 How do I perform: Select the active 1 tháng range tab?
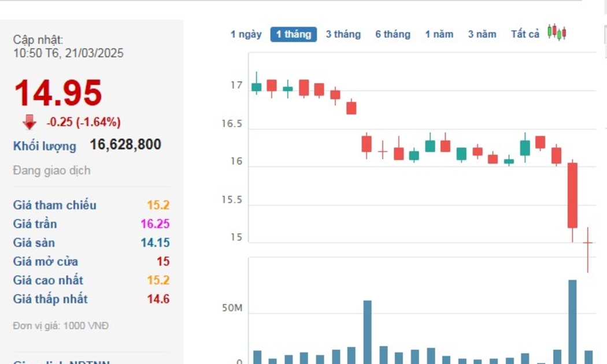pyautogui.click(x=294, y=34)
